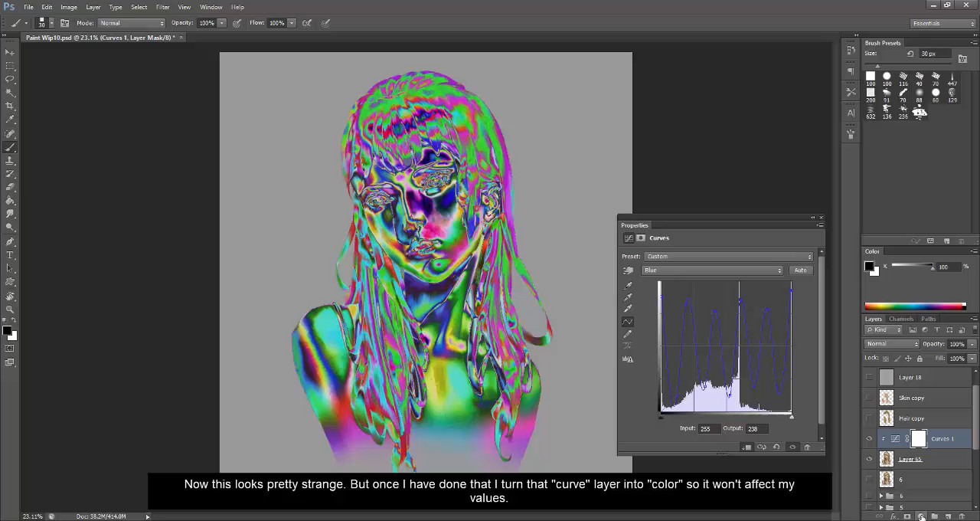This screenshot has height=521, width=980.
Task: Click the gray point eyedropper in Curves
Action: pyautogui.click(x=629, y=297)
